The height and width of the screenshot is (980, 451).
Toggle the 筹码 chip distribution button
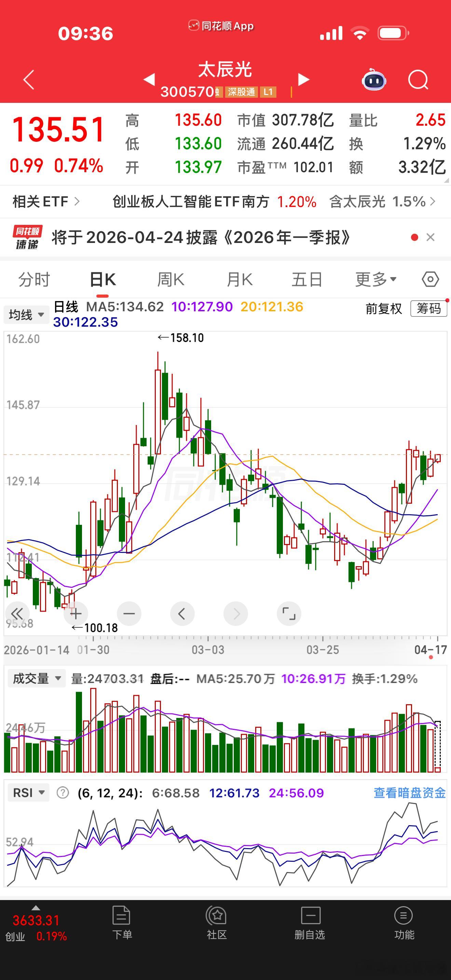click(x=428, y=309)
